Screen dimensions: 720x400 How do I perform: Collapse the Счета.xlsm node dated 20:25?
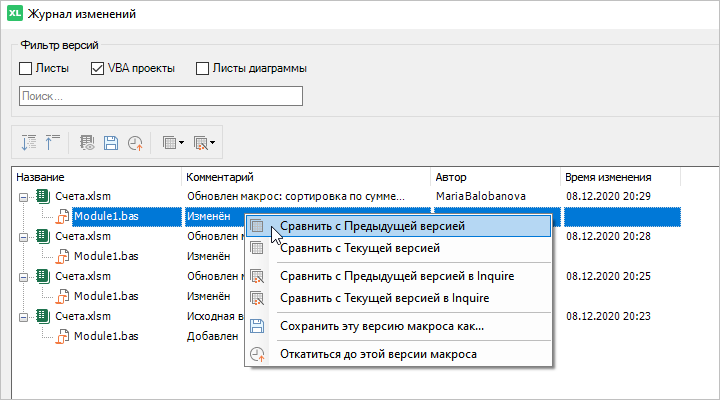click(23, 277)
